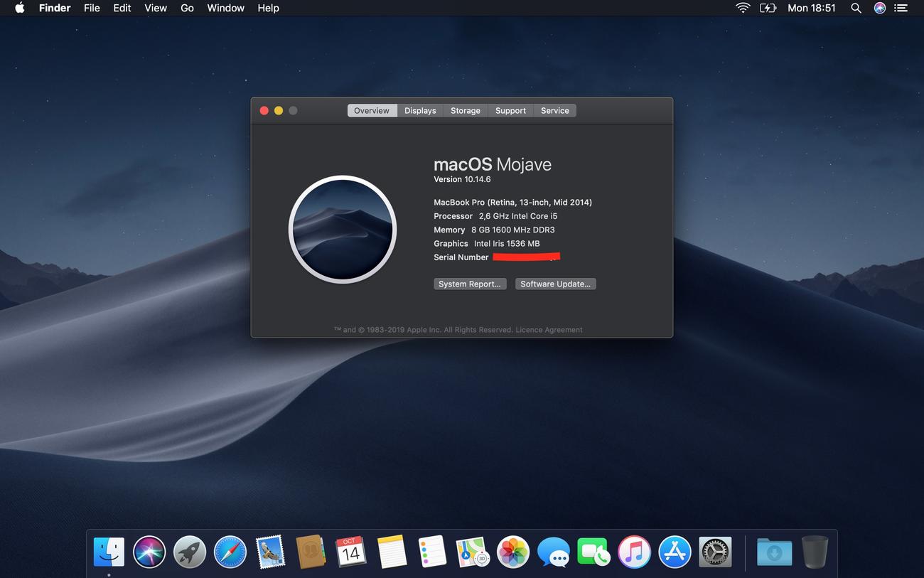Image resolution: width=924 pixels, height=578 pixels.
Task: Open FaceTime app in dock
Action: click(593, 552)
